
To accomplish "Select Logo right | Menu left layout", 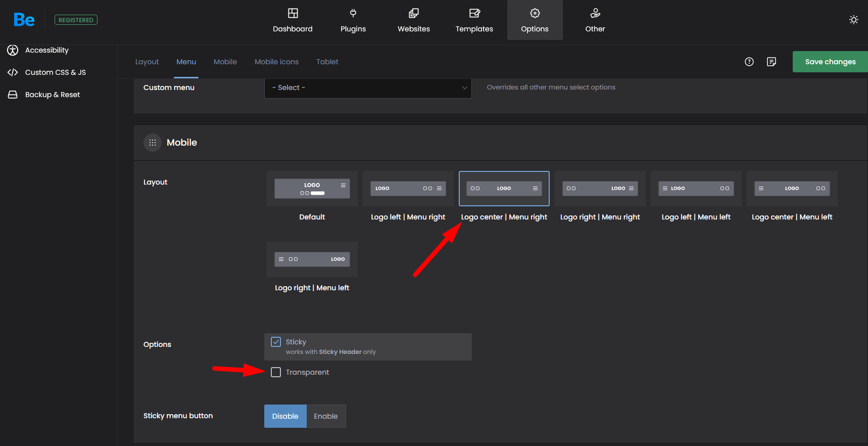I will point(312,259).
